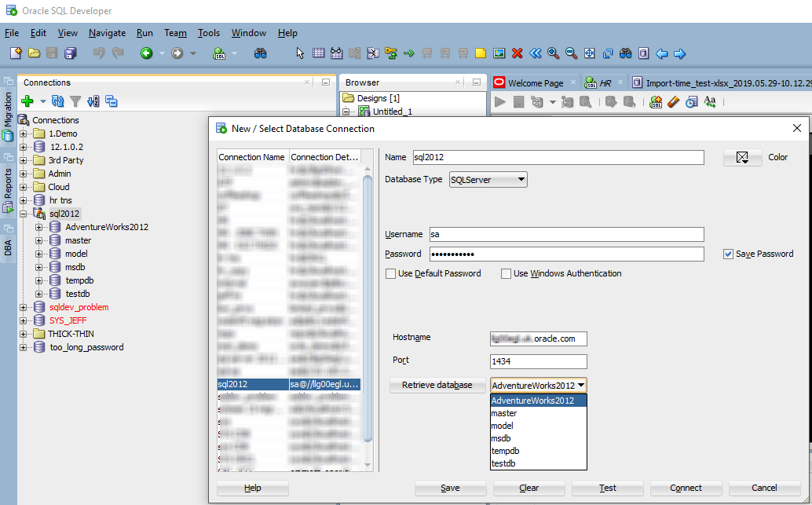Open the DBA side tab
Viewport: 812px width, 505px height.
8,247
